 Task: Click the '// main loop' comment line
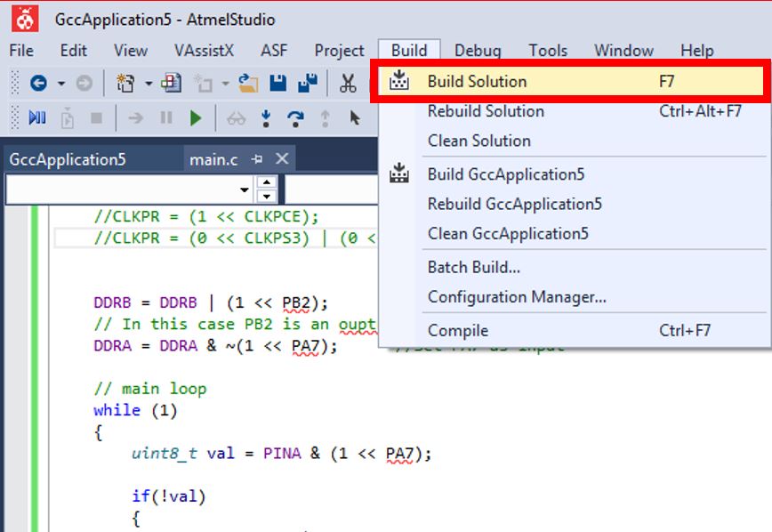150,389
